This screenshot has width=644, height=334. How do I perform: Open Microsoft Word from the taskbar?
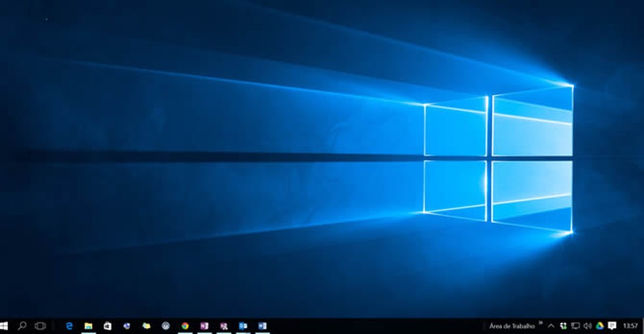pos(262,326)
